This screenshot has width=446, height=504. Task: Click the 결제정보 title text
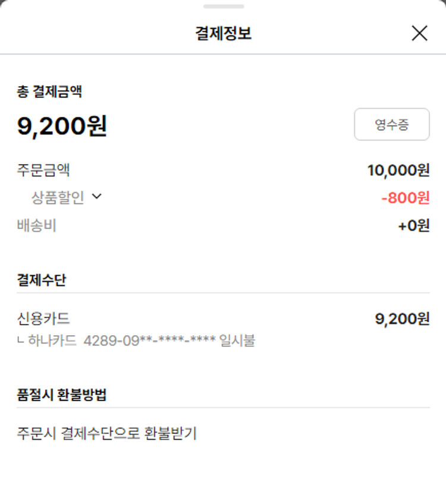(223, 33)
